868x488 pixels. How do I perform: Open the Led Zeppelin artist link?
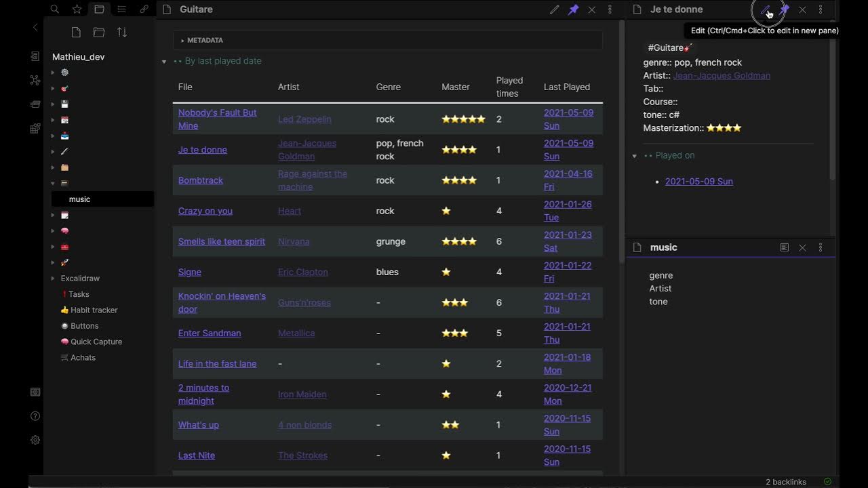(x=304, y=119)
